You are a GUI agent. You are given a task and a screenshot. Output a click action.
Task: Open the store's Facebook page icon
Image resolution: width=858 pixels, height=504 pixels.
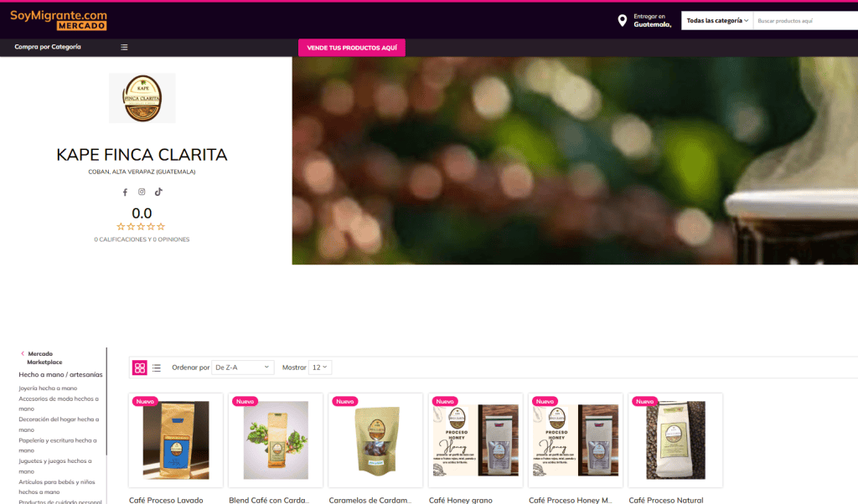click(125, 192)
